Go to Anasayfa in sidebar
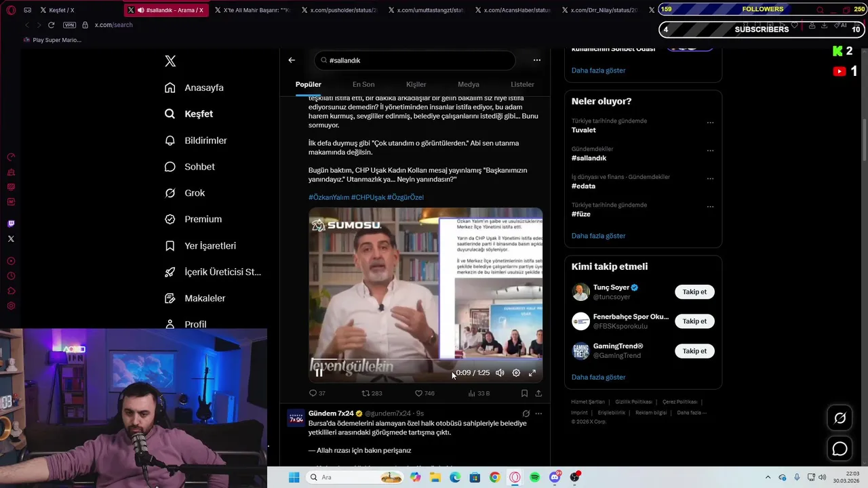This screenshot has width=868, height=488. tap(194, 87)
